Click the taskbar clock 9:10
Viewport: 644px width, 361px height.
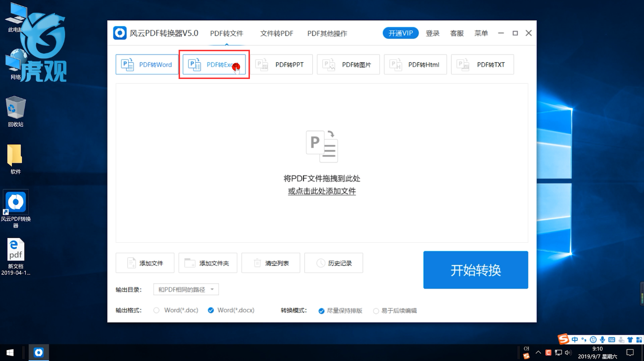coord(597,353)
